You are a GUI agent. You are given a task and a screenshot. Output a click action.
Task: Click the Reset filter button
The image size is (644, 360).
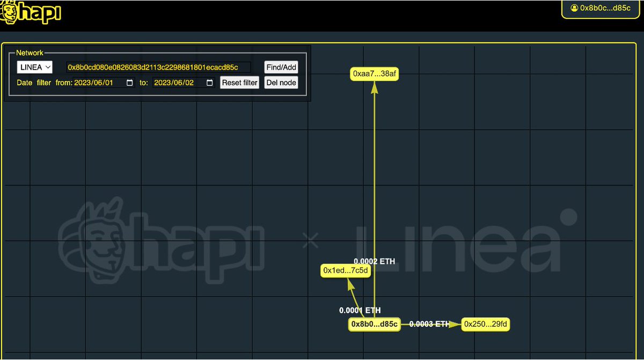pyautogui.click(x=240, y=83)
